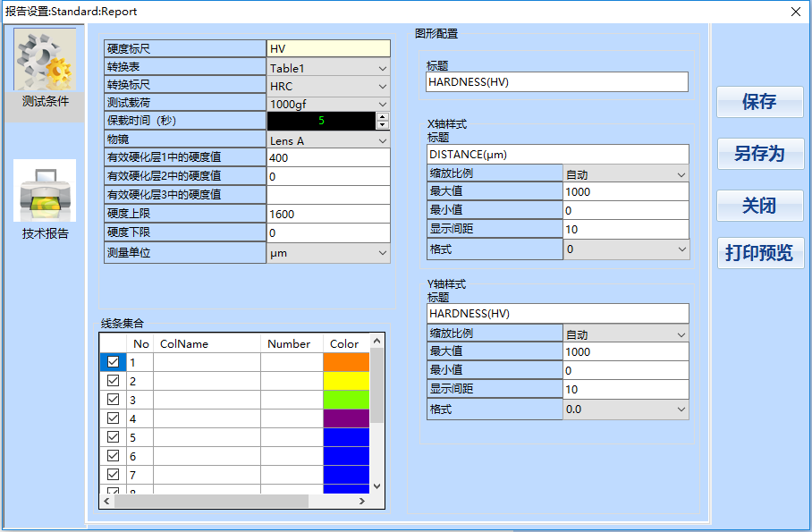812x532 pixels.
Task: Expand the 测试载荷 1000gf dropdown
Action: click(x=382, y=104)
